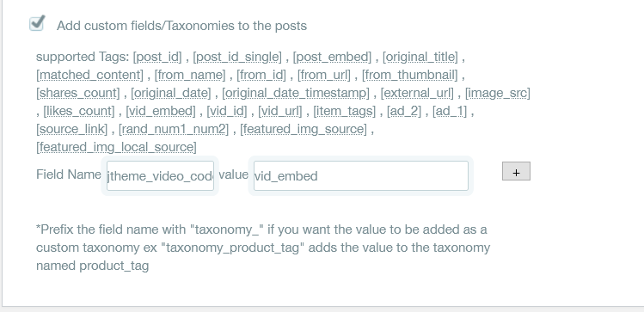Click the [post_embed] tag
This screenshot has height=312, width=644.
tap(332, 57)
